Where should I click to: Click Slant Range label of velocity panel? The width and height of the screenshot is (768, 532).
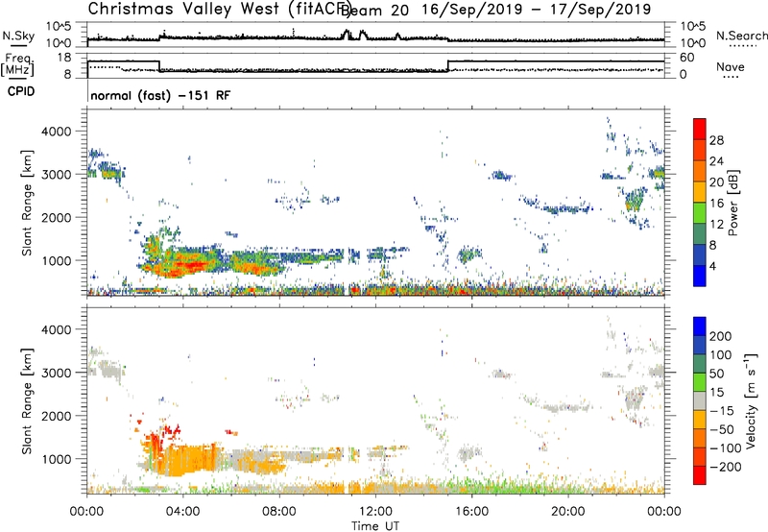coord(27,401)
